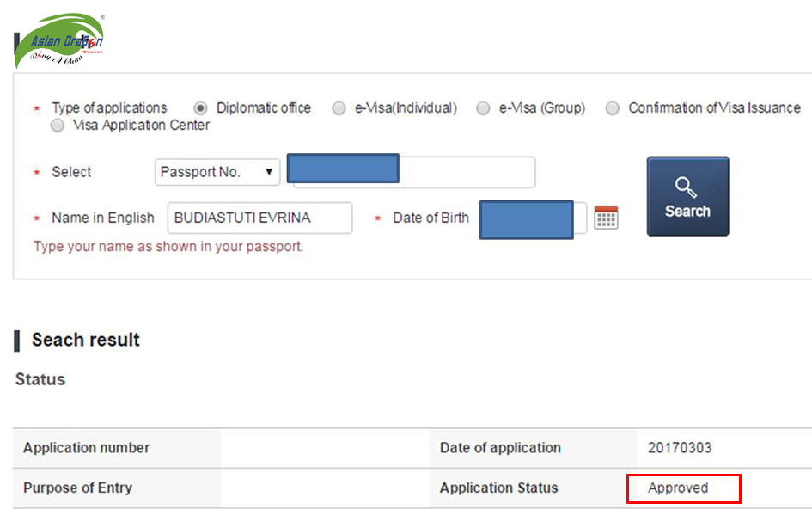812x516 pixels.
Task: Choose the e-Visa (Group) radio option
Action: point(483,108)
